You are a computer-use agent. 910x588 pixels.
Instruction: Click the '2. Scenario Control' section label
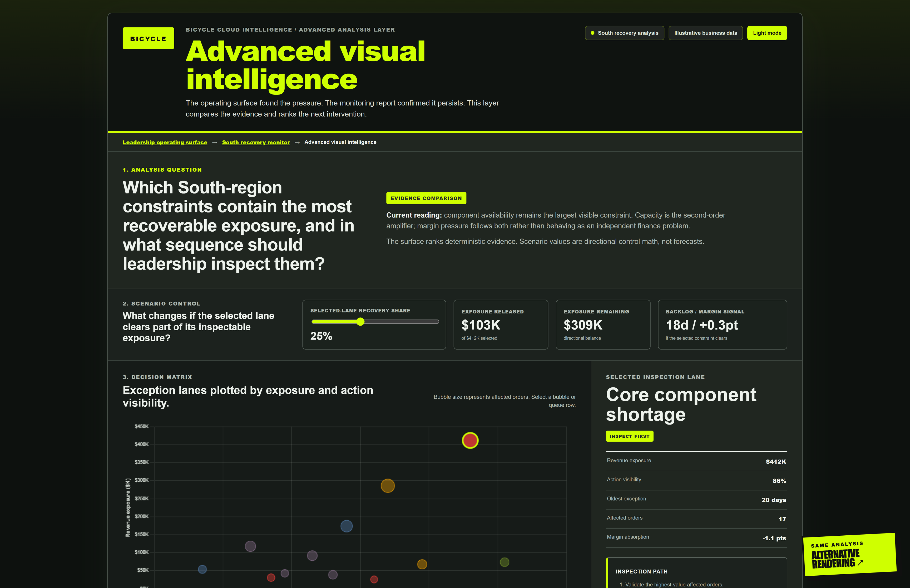point(161,303)
